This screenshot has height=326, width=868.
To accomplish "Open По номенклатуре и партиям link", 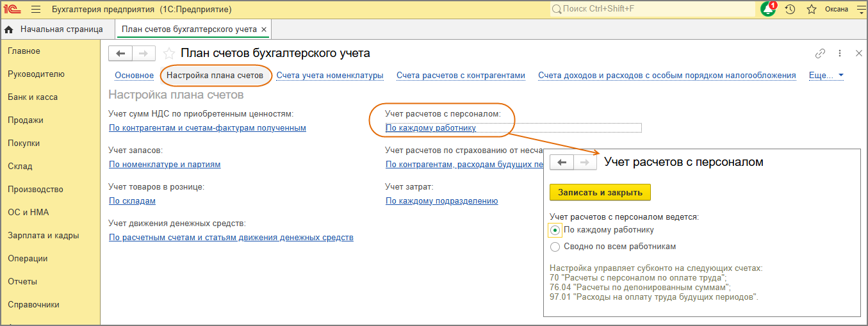I will [x=165, y=165].
